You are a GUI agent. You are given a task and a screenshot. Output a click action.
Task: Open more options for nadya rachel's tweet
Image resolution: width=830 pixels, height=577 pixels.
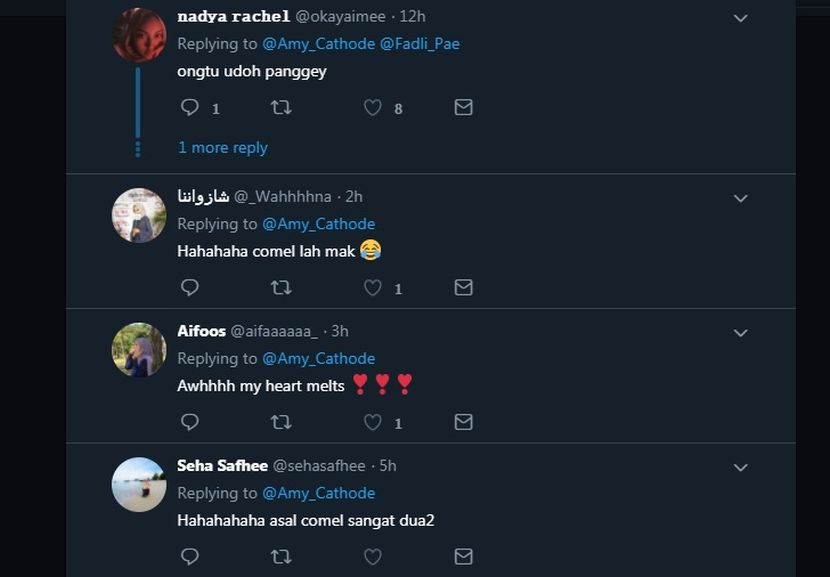[741, 18]
